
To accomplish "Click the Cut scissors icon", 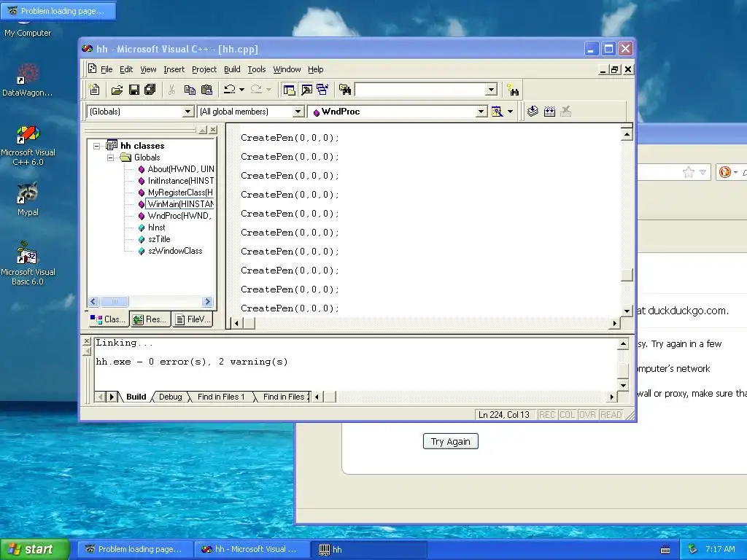I will (x=172, y=90).
